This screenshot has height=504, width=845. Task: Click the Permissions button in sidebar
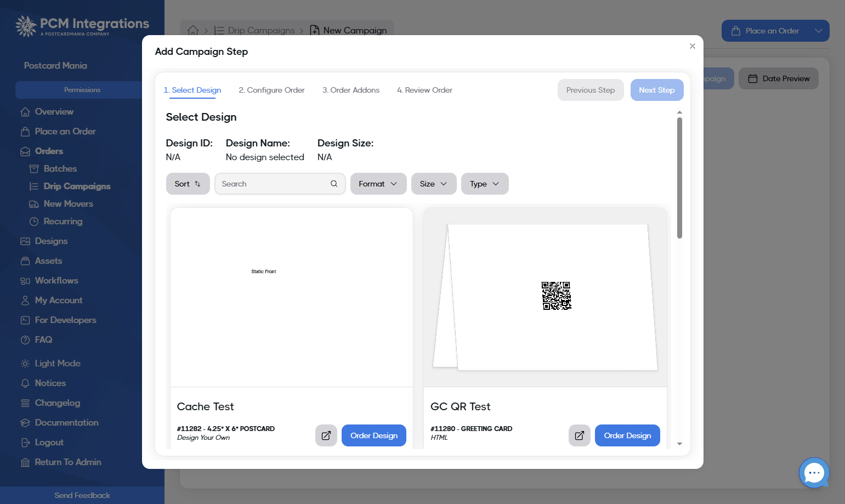click(x=82, y=90)
